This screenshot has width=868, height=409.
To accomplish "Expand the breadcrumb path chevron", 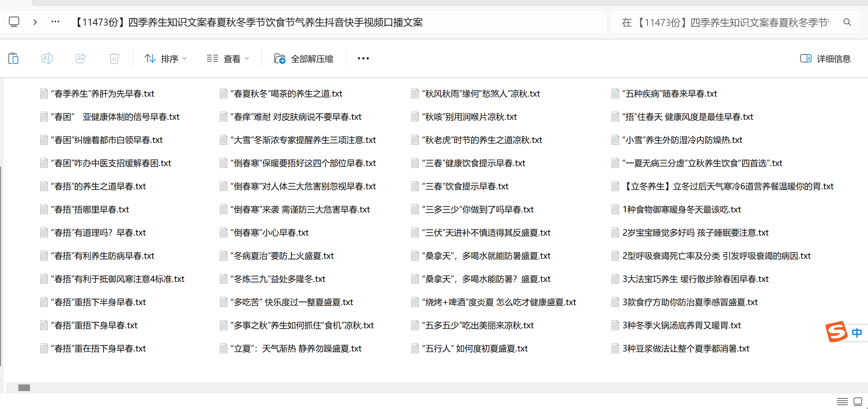I will pos(35,22).
